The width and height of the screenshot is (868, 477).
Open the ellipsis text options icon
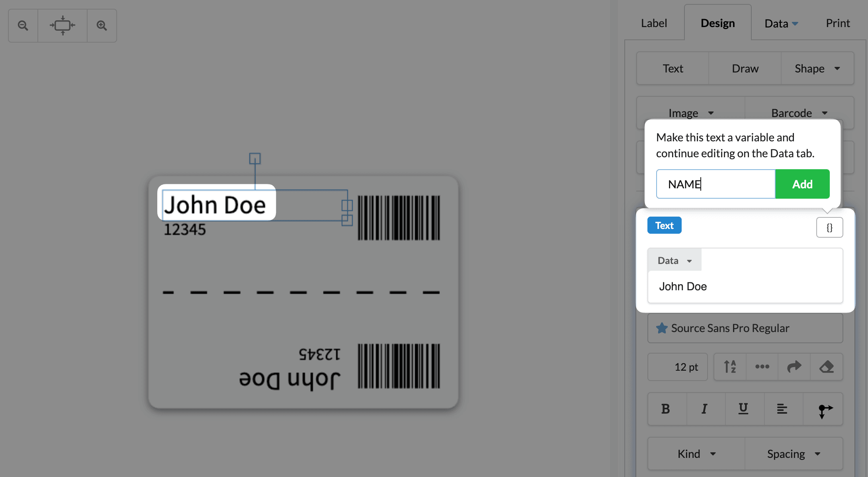[x=762, y=367]
